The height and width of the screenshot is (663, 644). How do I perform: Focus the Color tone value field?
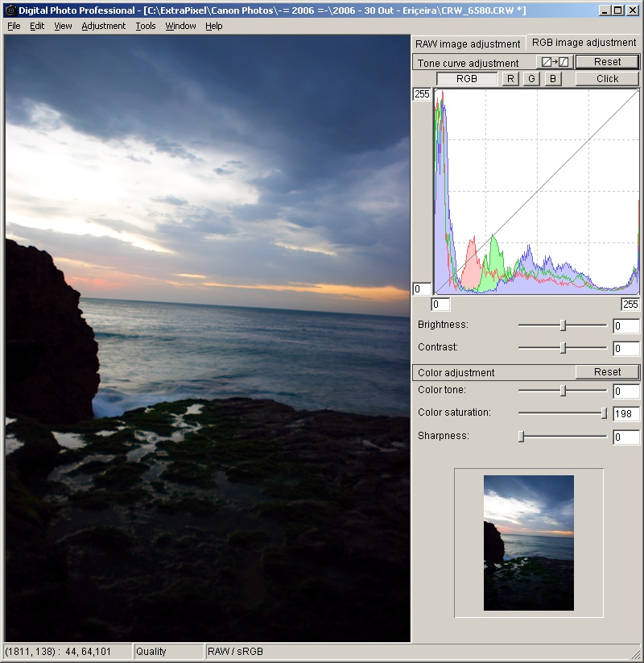point(626,392)
